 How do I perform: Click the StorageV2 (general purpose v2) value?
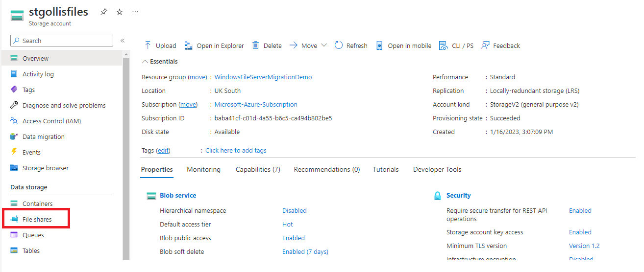coord(534,105)
